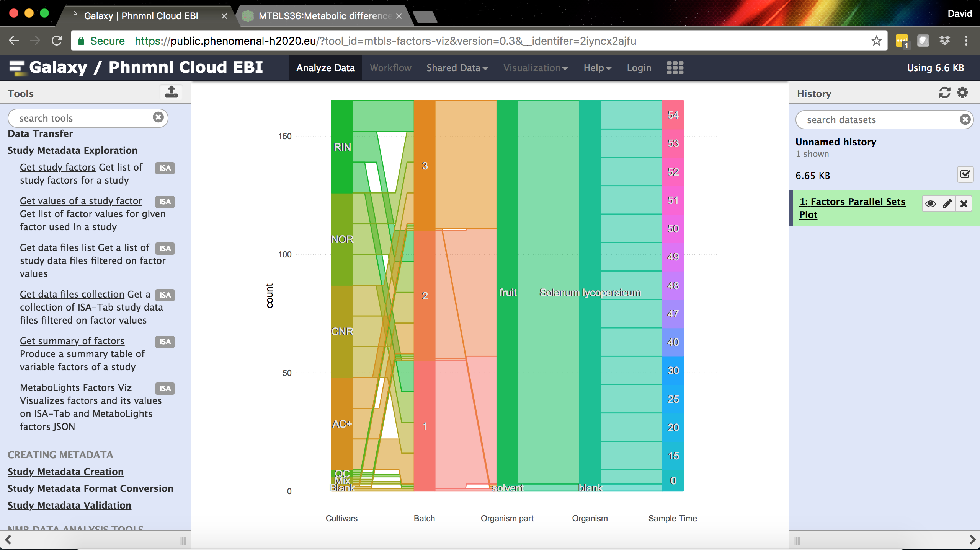Clear the search datasets field
The image size is (980, 550).
(965, 120)
